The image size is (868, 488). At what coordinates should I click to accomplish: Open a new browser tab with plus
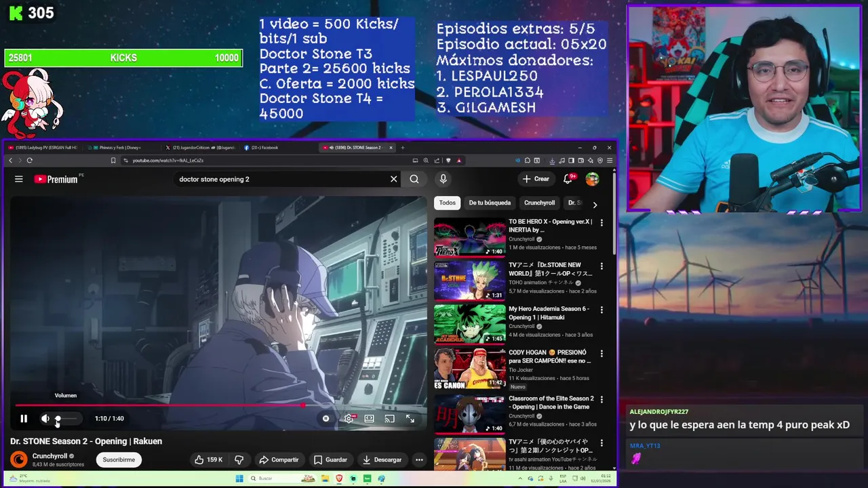[403, 148]
